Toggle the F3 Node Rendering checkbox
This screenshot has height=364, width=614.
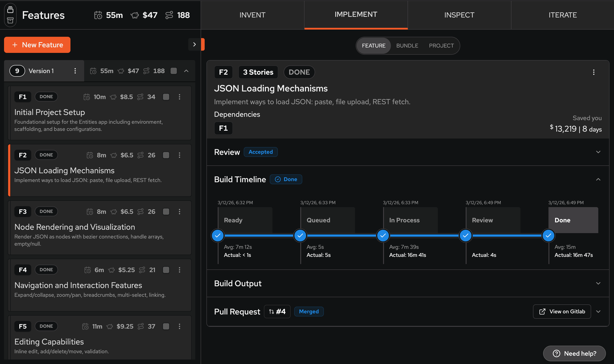point(166,211)
